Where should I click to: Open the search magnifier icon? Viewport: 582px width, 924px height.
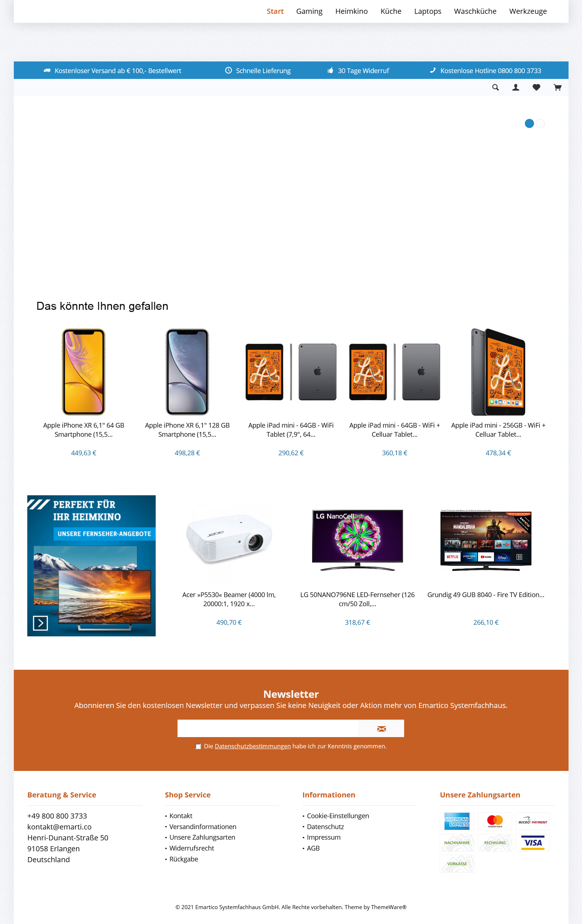click(x=495, y=88)
